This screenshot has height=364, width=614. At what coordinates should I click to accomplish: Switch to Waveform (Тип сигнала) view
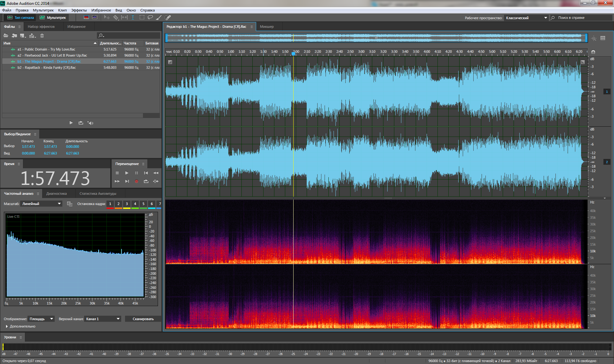tap(20, 18)
